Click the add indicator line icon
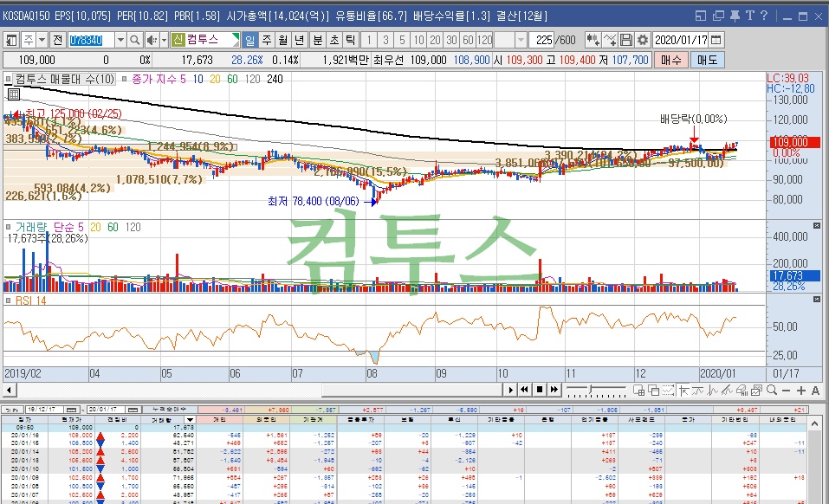Image resolution: width=829 pixels, height=504 pixels. pyautogui.click(x=610, y=40)
